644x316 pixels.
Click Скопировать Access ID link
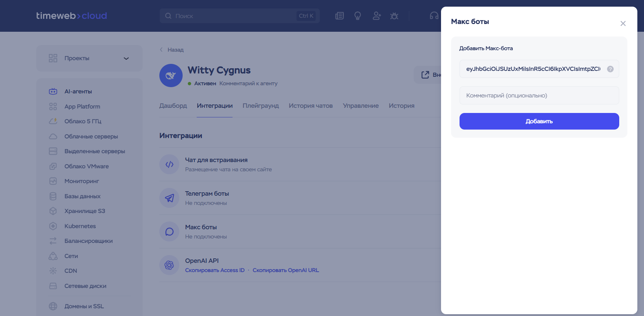pyautogui.click(x=215, y=270)
